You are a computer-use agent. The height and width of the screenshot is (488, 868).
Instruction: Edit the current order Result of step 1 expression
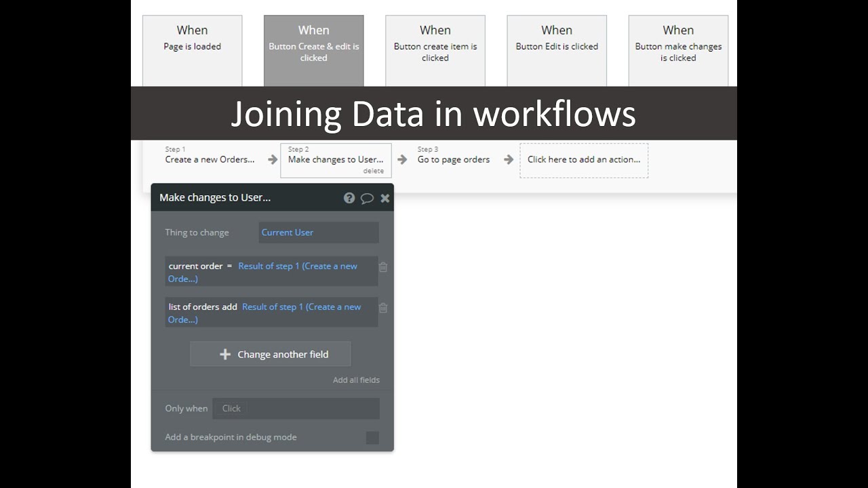297,266
